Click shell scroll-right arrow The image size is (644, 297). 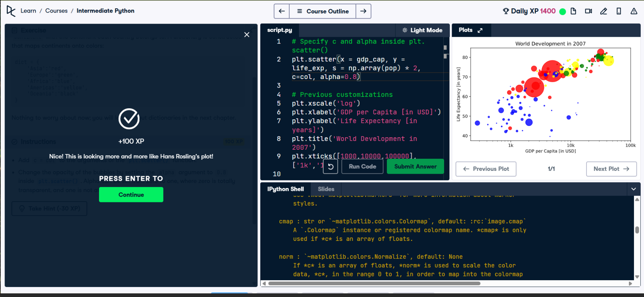[630, 283]
